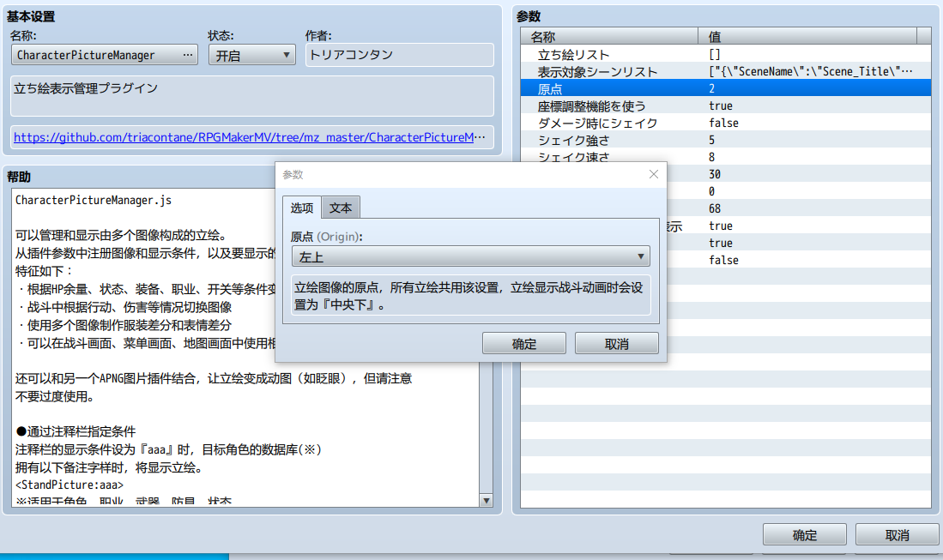Click the main window 取消 button
Screen dimensions: 943x560
click(898, 535)
